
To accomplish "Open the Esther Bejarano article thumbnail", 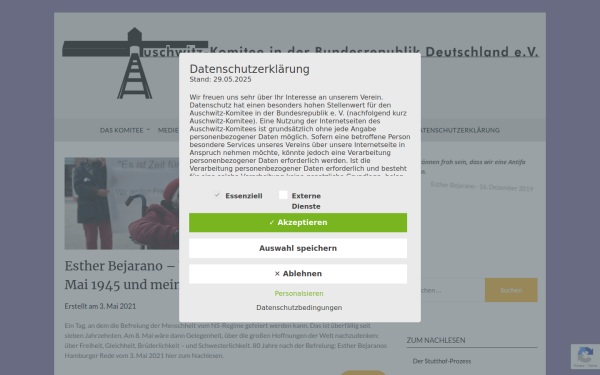I will tap(122, 203).
